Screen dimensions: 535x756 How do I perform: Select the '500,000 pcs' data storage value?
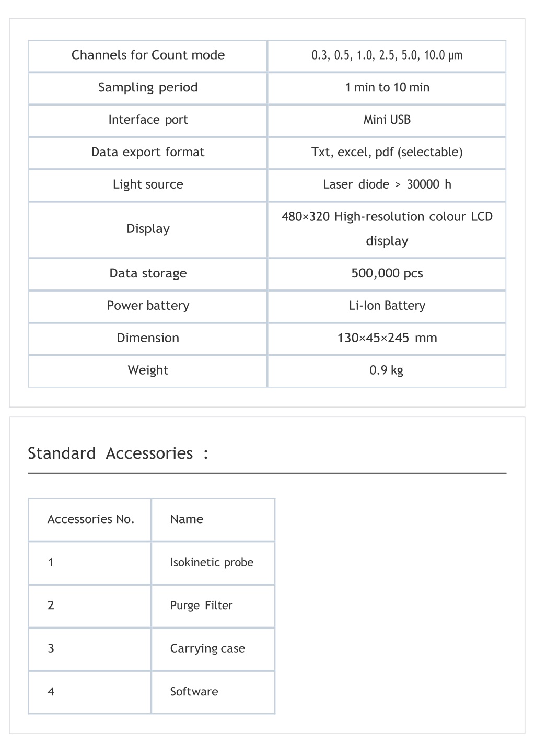(387, 274)
